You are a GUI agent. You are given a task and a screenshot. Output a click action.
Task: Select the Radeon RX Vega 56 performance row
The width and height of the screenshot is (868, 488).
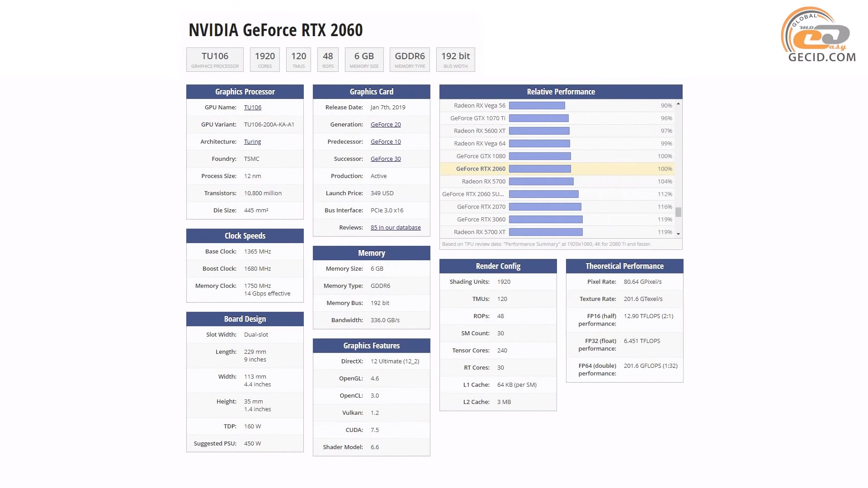[x=557, y=105]
